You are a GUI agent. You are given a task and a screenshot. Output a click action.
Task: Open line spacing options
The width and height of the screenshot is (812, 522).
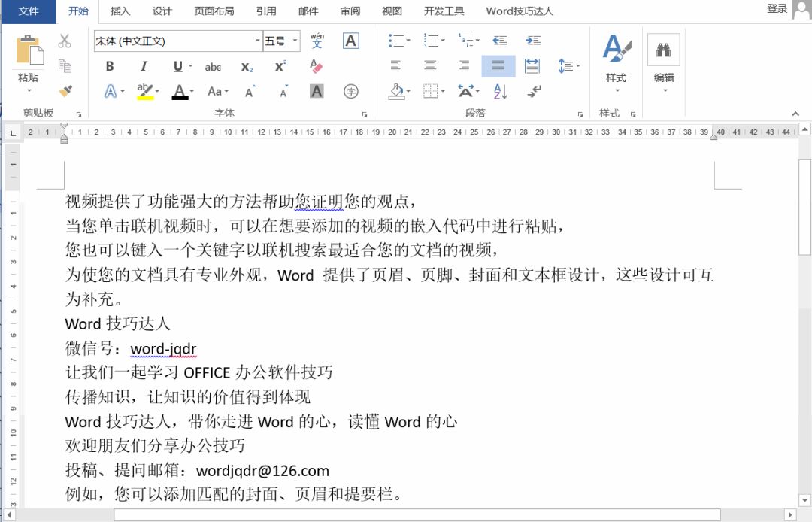pyautogui.click(x=569, y=65)
